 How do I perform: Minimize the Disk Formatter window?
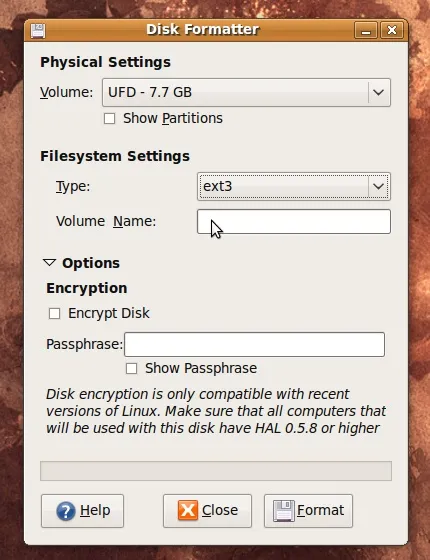coord(366,30)
